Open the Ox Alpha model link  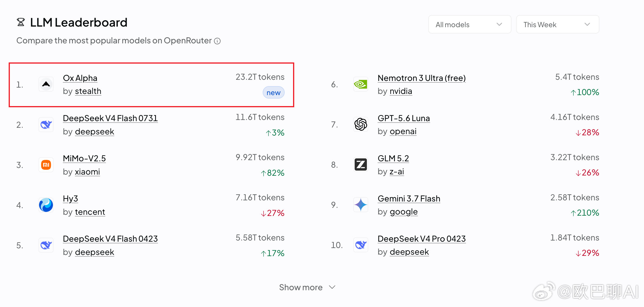click(x=80, y=78)
